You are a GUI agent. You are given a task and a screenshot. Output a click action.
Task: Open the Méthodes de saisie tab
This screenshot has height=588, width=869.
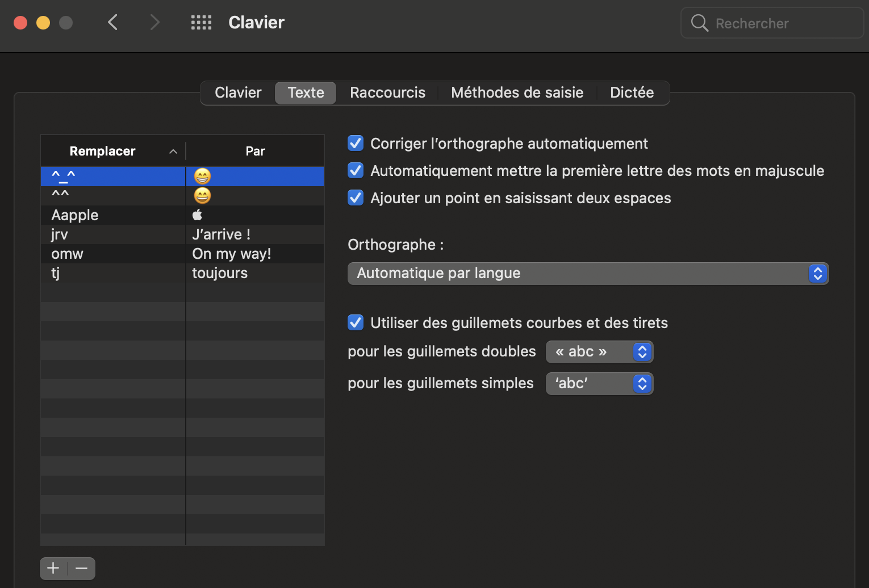coord(517,93)
